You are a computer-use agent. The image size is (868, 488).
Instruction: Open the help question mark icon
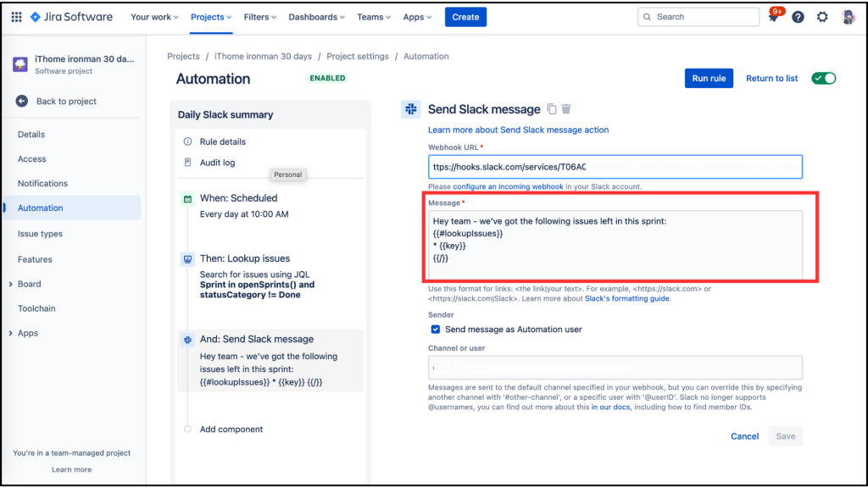pyautogui.click(x=798, y=17)
